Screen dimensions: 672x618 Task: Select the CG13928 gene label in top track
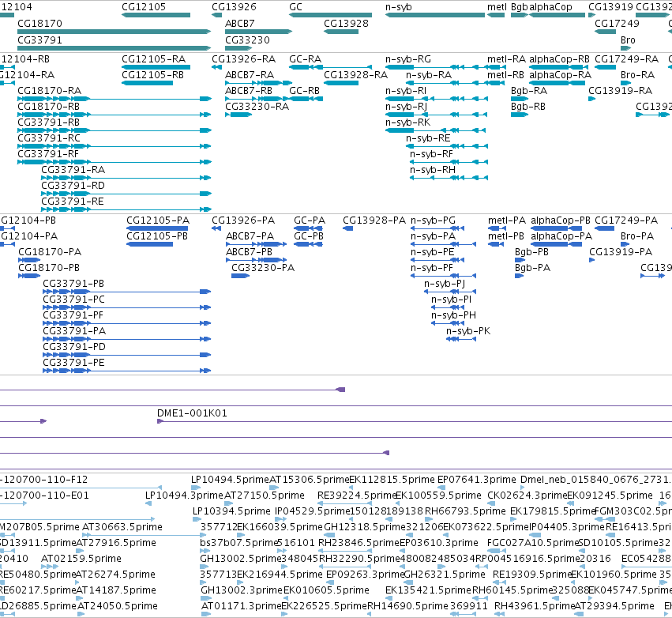pos(347,23)
